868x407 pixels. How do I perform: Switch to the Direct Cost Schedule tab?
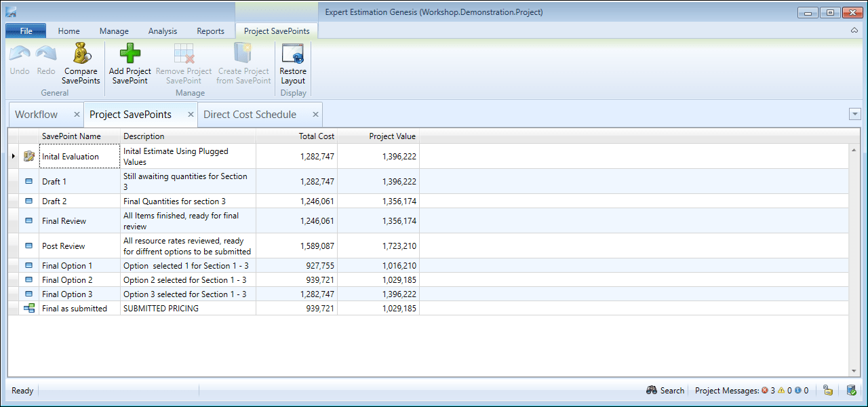pos(250,115)
